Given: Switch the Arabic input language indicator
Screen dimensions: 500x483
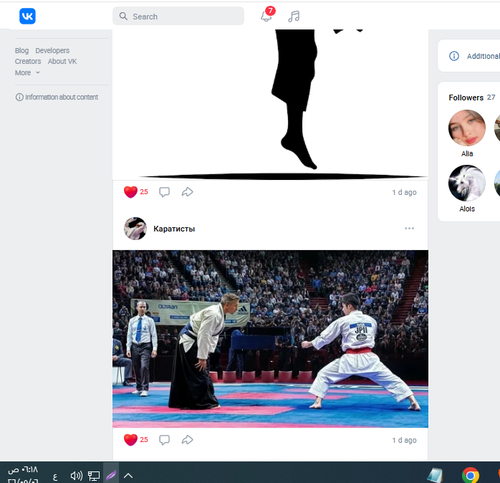Looking at the screenshot, I should [x=55, y=477].
